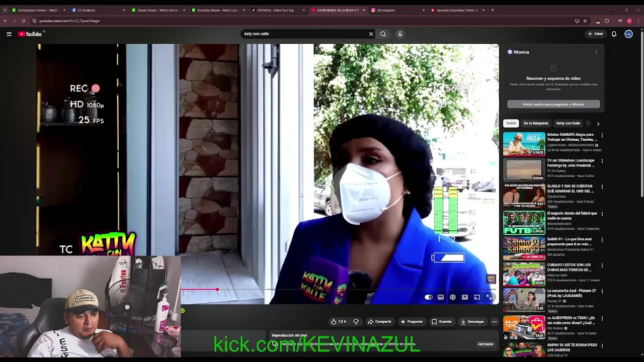The width and height of the screenshot is (644, 362).
Task: Bookmark this page with star icon
Action: click(585, 21)
